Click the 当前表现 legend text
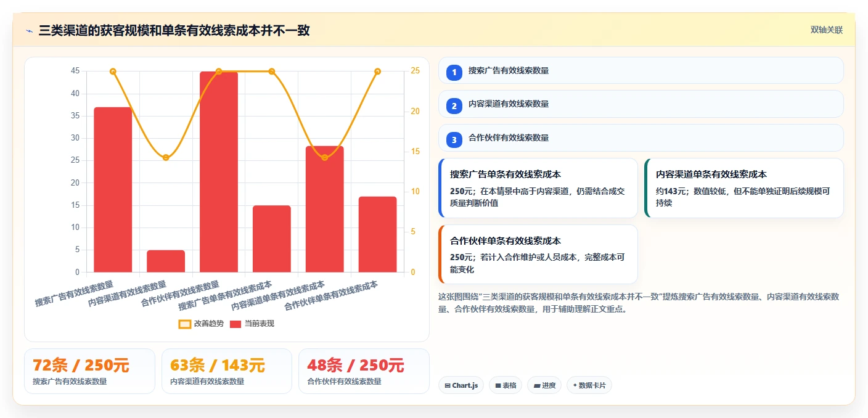Viewport: 868px width, 418px height. click(x=260, y=324)
